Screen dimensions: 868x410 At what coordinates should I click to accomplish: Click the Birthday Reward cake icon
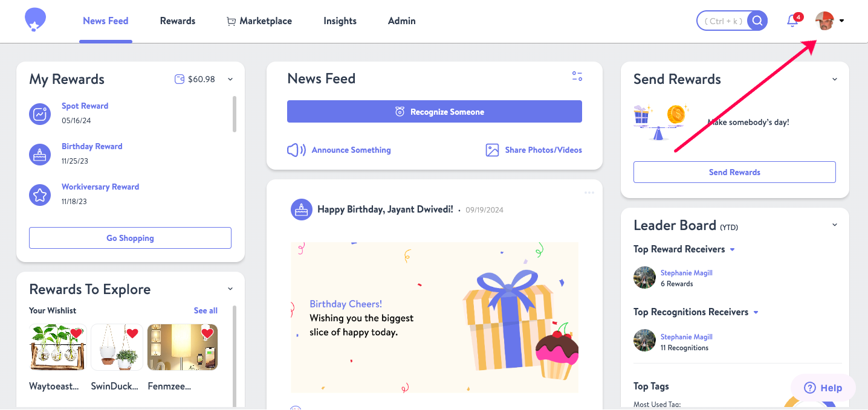40,155
